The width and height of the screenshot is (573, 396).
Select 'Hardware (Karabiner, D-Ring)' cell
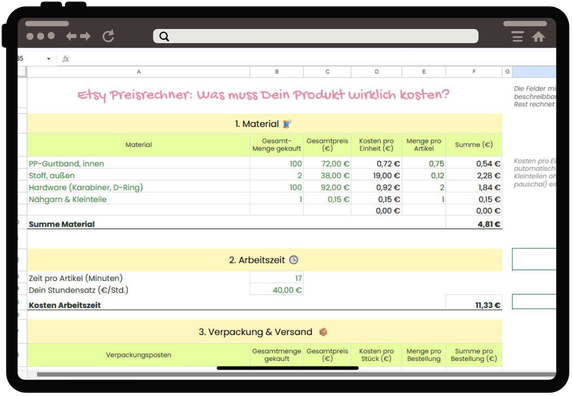(x=138, y=187)
